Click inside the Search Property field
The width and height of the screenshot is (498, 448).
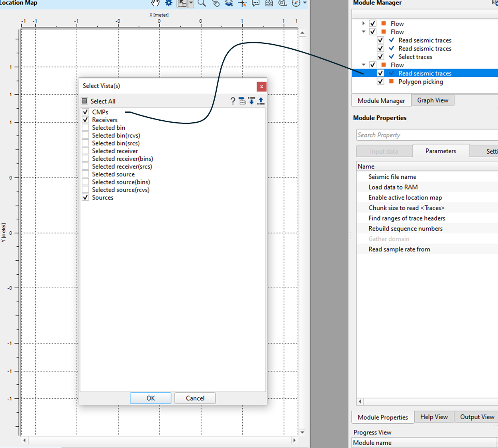point(426,135)
